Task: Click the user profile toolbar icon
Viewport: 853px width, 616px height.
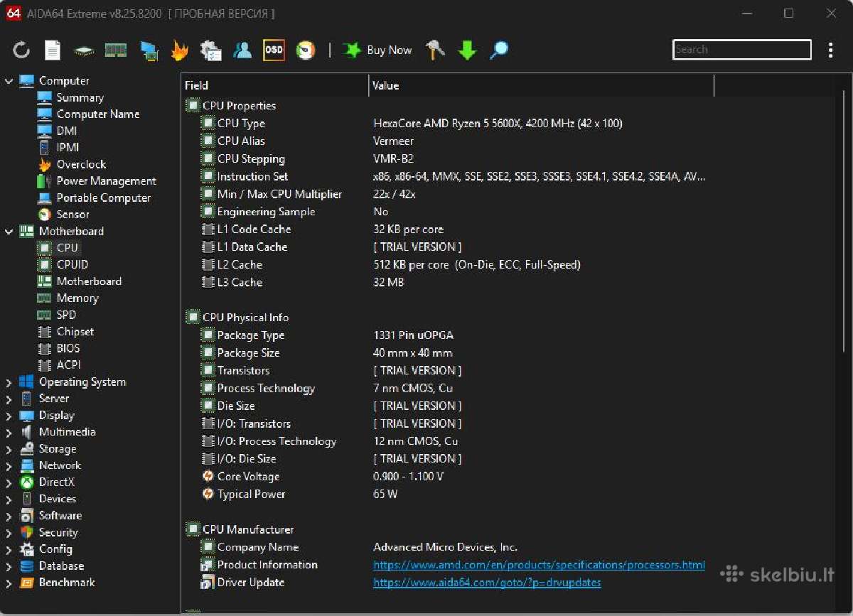Action: 242,50
